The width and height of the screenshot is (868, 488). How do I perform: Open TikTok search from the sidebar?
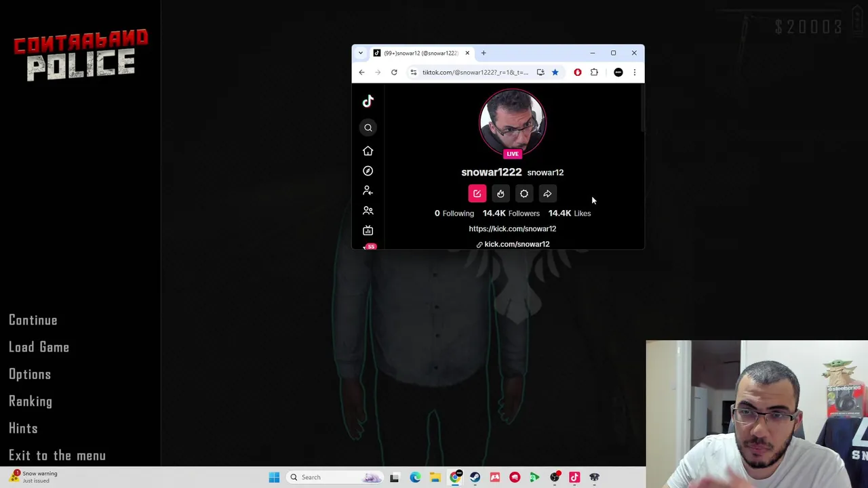(368, 127)
